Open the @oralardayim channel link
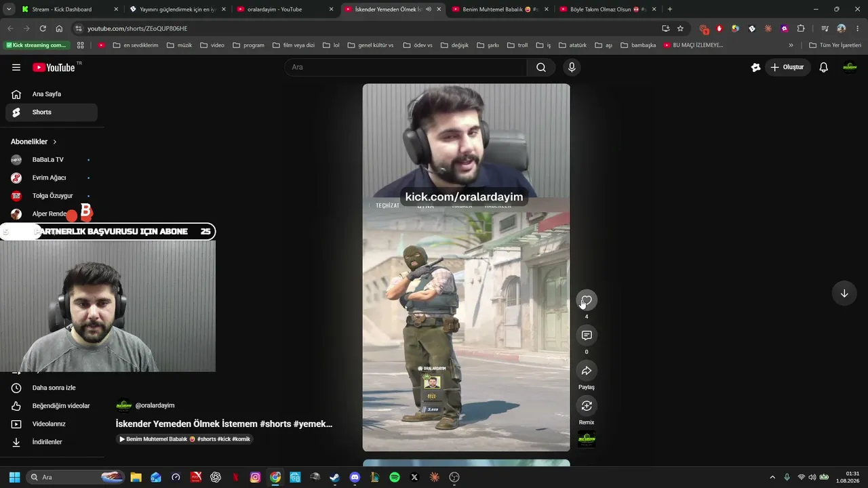Image resolution: width=868 pixels, height=488 pixels. pos(155,405)
